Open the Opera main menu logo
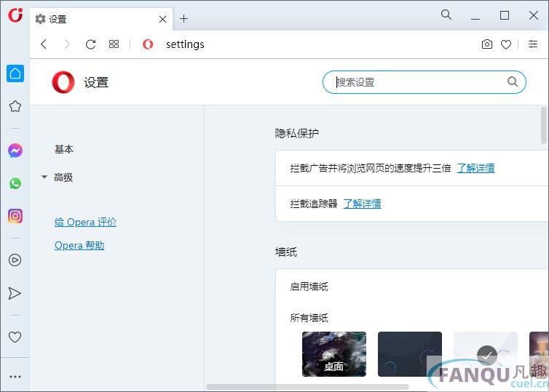 tap(15, 15)
